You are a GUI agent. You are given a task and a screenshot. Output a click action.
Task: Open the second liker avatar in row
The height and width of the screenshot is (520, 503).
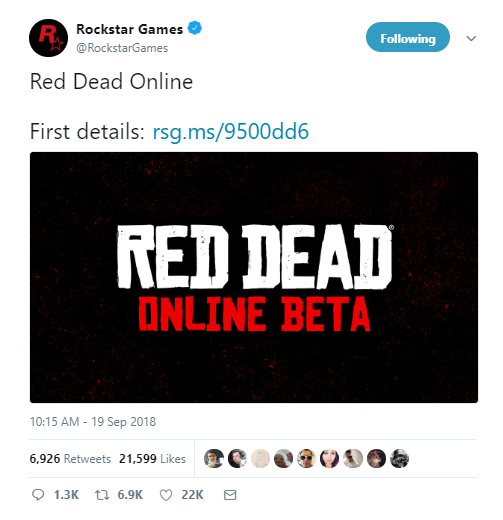(x=237, y=458)
